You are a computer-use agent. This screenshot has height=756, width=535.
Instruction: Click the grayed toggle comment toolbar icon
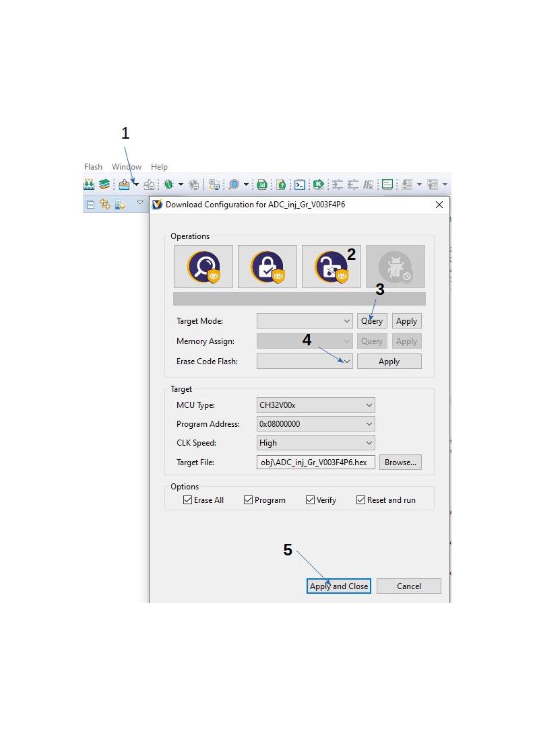point(369,184)
